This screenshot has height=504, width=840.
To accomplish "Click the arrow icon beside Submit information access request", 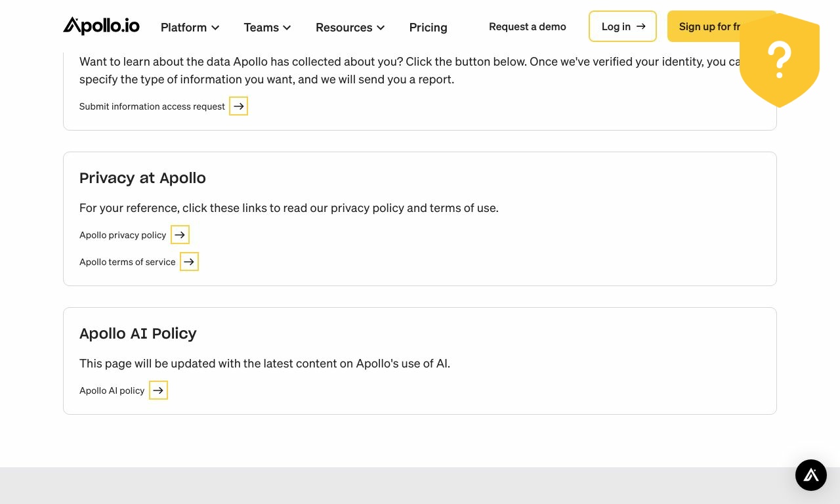I will point(238,106).
